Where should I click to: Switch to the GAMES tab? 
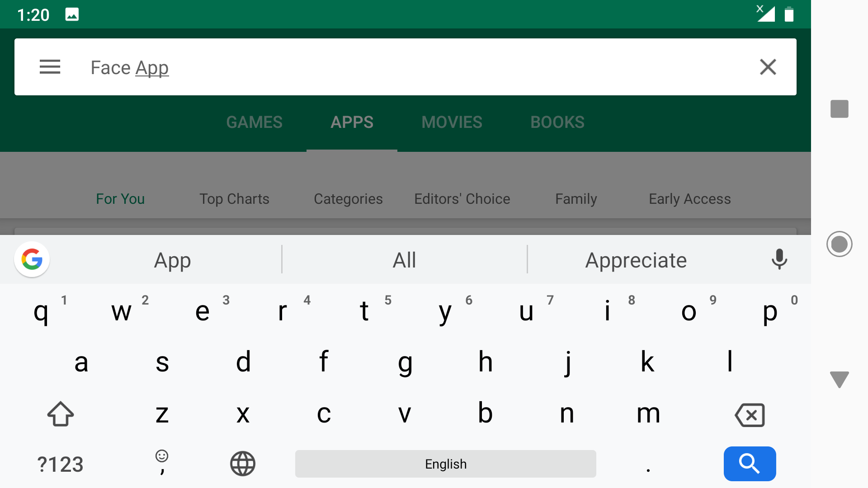254,122
